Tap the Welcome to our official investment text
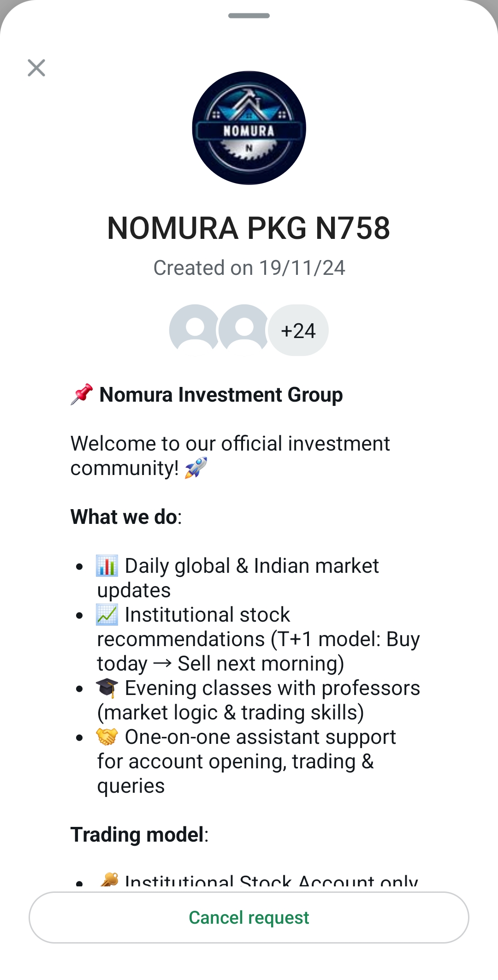This screenshot has height=980, width=498. (230, 444)
